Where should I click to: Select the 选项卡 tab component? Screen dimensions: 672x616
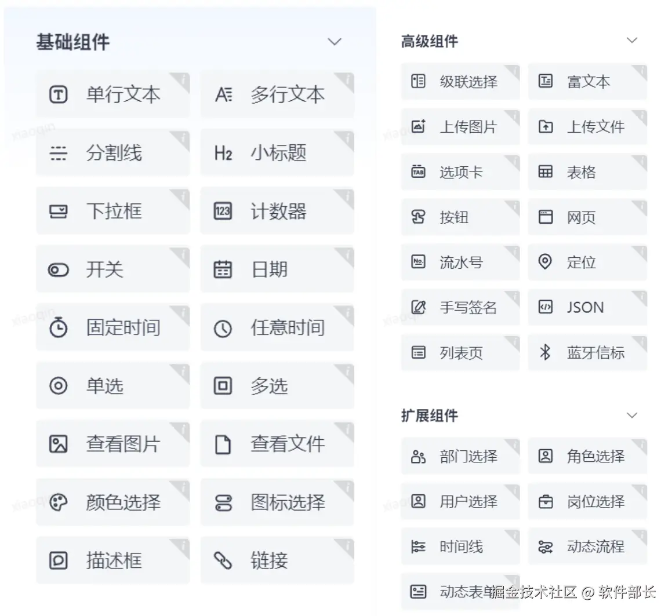460,172
